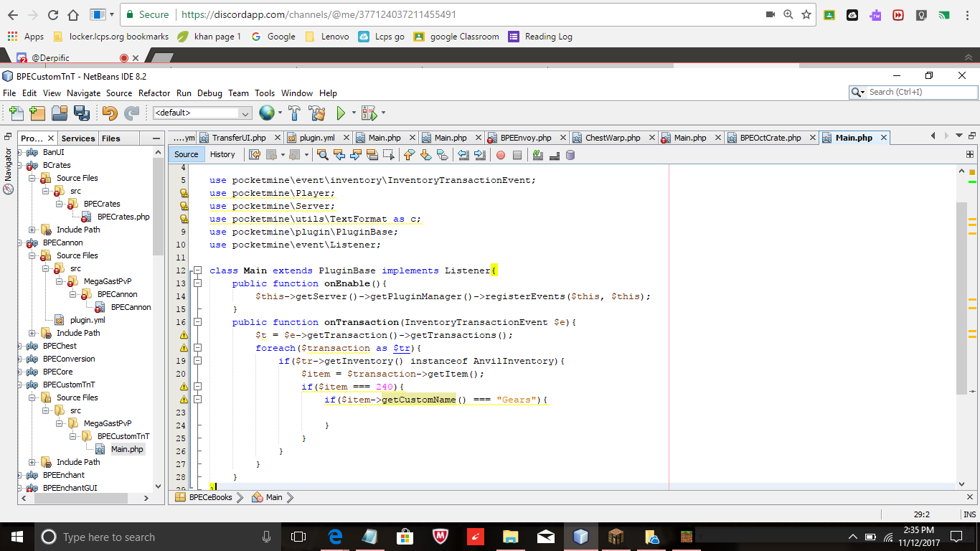Clean and build with the broom-hammer icon
Viewport: 980px width, 551px height.
[316, 113]
